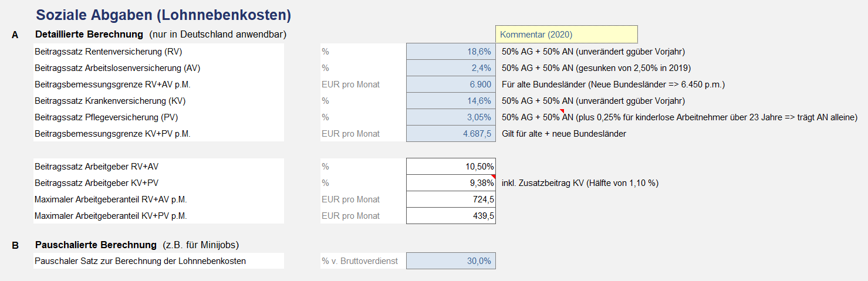Select the Krankenversicherung rate cell 14,6%
The height and width of the screenshot is (281, 868).
(x=451, y=101)
